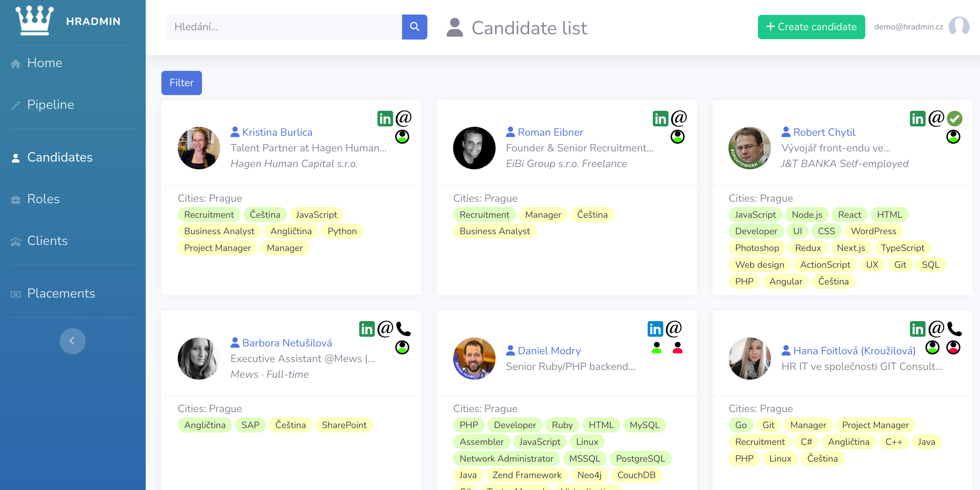Open Kristina Burlica's LinkedIn icon
980x490 pixels.
(385, 119)
